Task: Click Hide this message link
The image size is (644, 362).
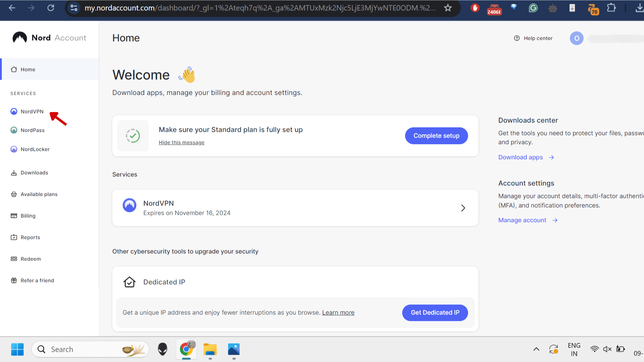Action: pyautogui.click(x=182, y=143)
